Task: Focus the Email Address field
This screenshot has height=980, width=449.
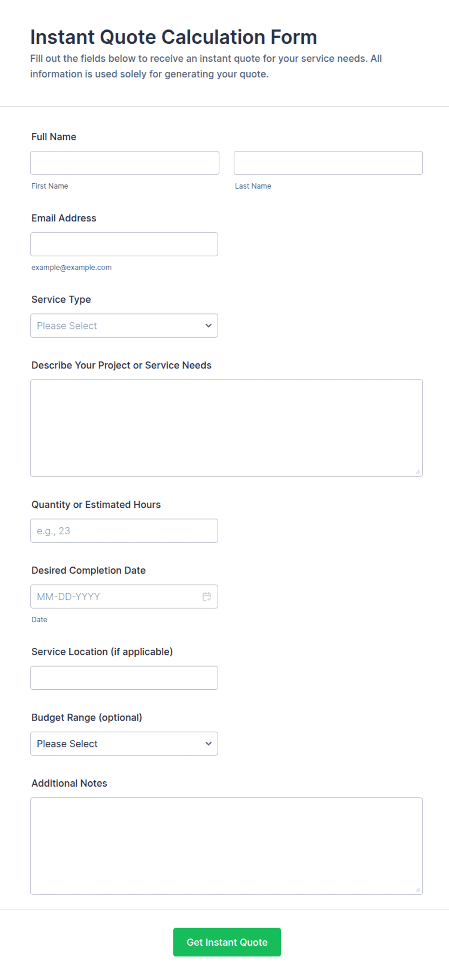Action: pos(124,245)
